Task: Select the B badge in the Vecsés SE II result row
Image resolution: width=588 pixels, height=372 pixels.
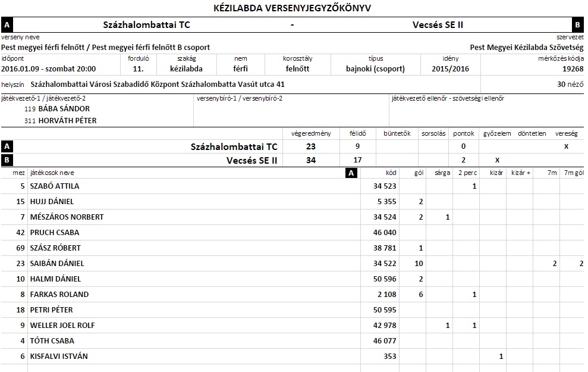Action: [x=7, y=160]
